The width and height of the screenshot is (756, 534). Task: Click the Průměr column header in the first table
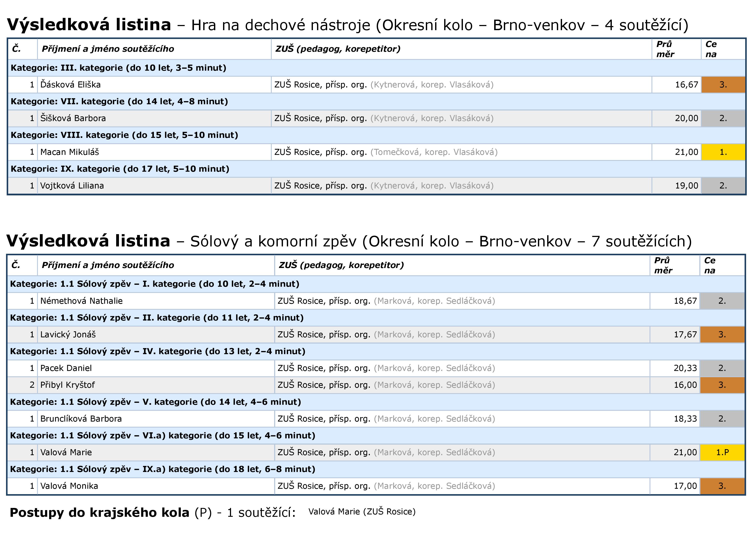point(665,49)
